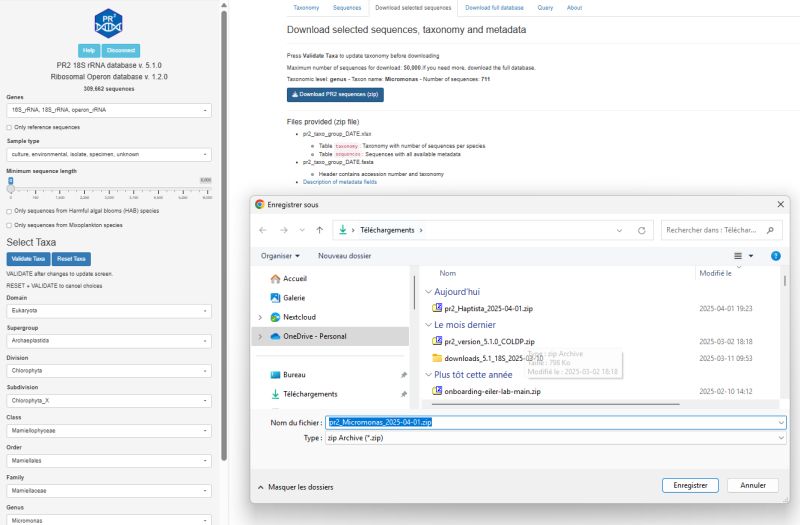The width and height of the screenshot is (800, 525).
Task: Collapse the Aujourd'hui group
Action: coord(429,292)
